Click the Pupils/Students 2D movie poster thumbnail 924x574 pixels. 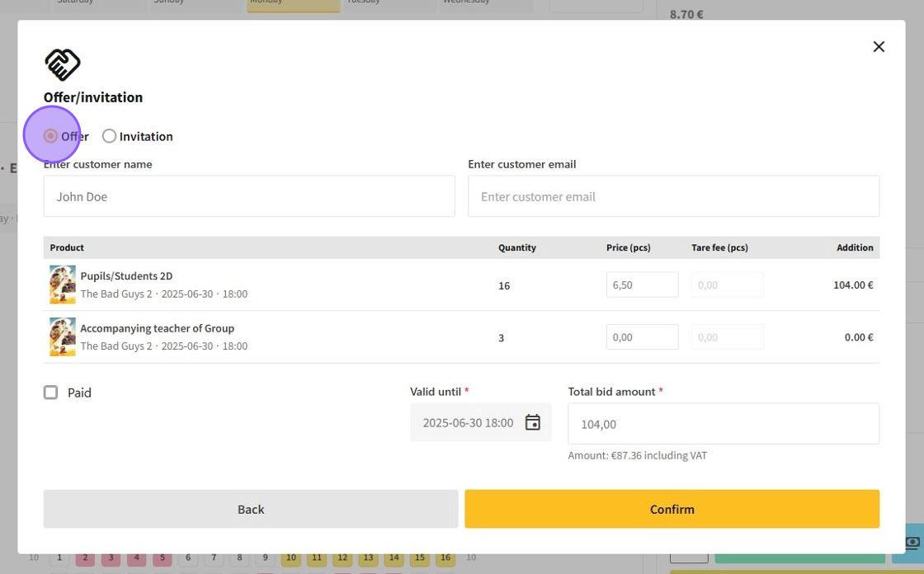pyautogui.click(x=63, y=285)
